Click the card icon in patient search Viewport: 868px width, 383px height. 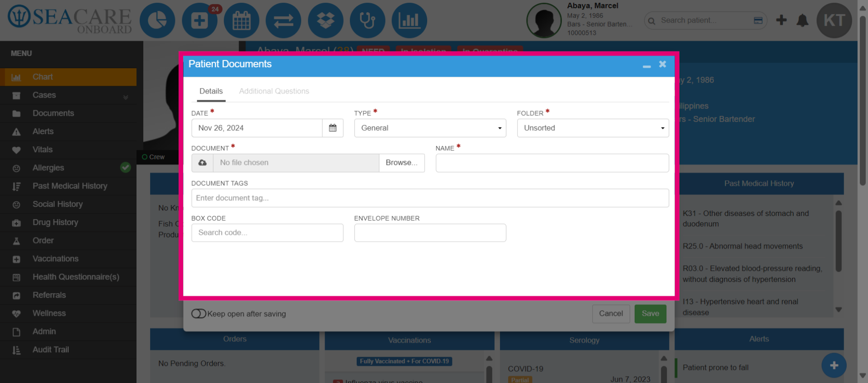758,20
